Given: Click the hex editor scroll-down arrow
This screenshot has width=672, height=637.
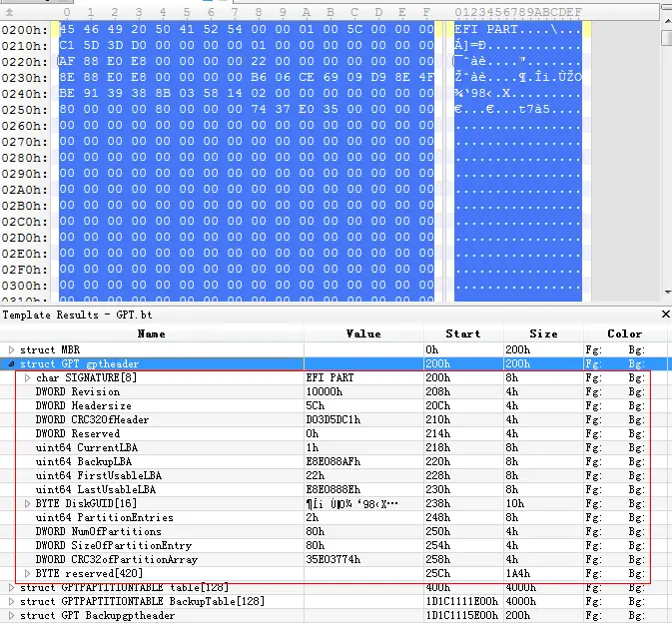Looking at the screenshot, I should coord(667,293).
